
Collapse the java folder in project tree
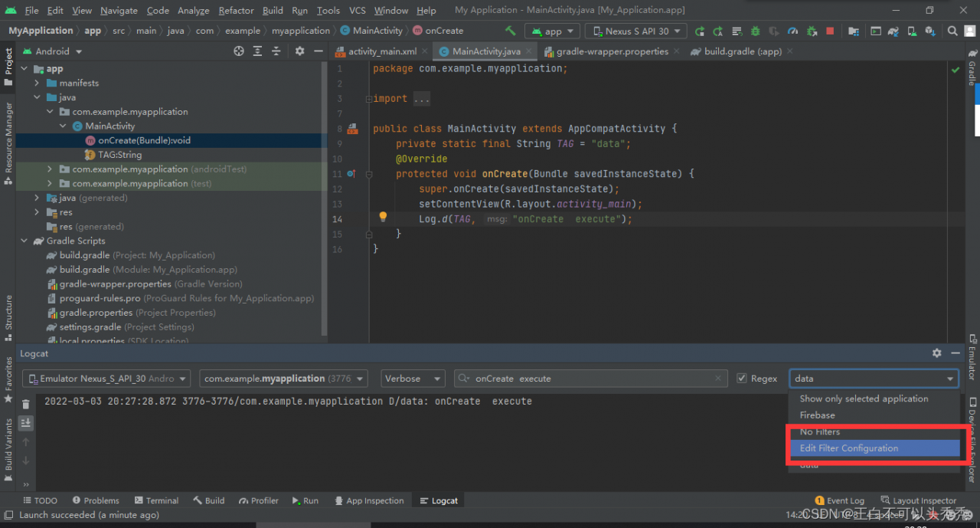coord(37,97)
